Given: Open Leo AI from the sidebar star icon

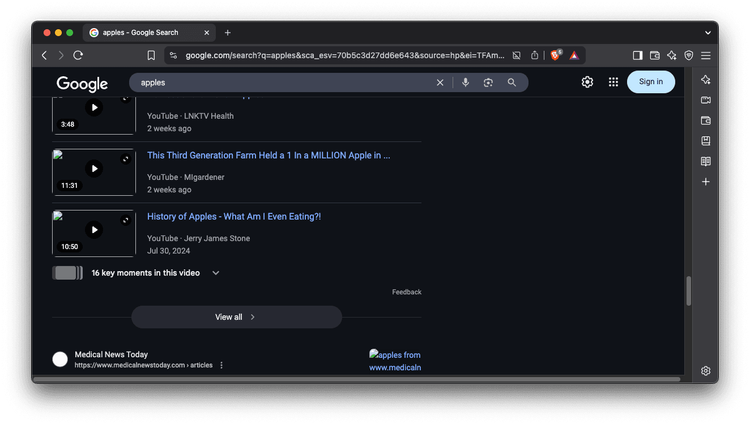Looking at the screenshot, I should click(706, 80).
